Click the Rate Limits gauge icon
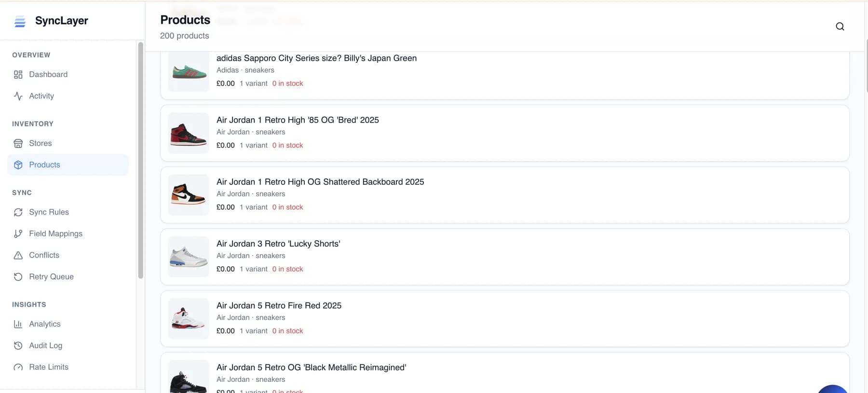This screenshot has height=393, width=868. pos(18,367)
